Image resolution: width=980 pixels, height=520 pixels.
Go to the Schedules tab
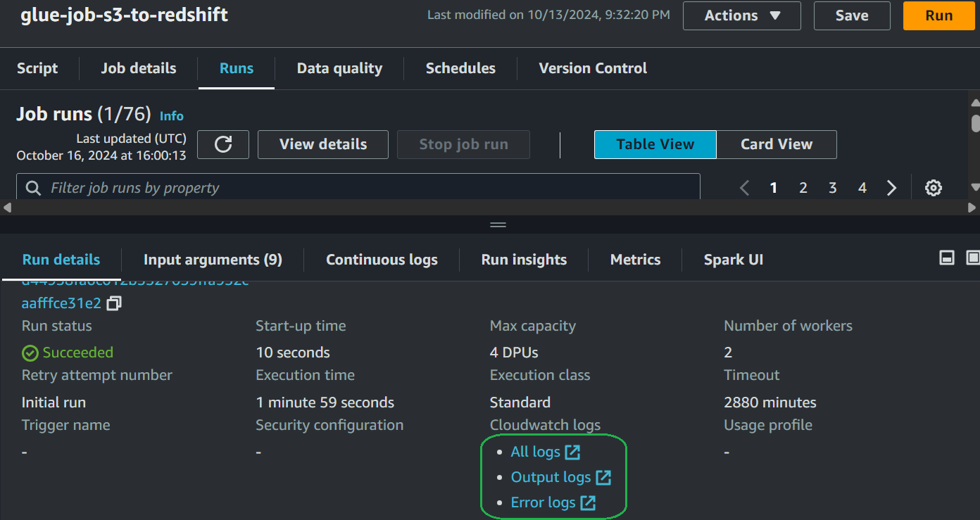(x=460, y=68)
